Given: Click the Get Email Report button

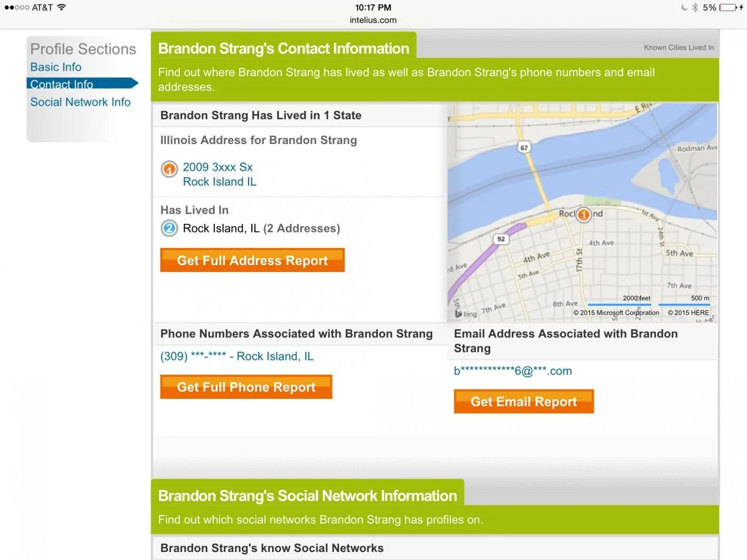Looking at the screenshot, I should point(523,402).
